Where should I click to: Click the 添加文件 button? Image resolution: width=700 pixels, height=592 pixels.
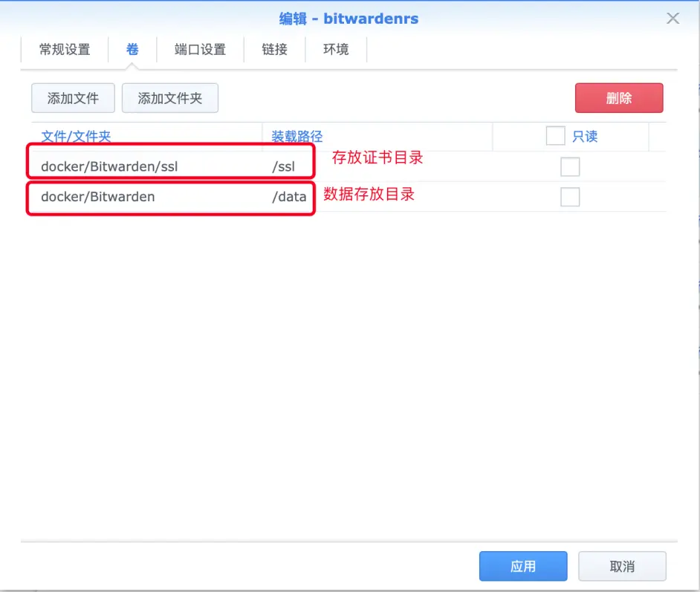(74, 98)
